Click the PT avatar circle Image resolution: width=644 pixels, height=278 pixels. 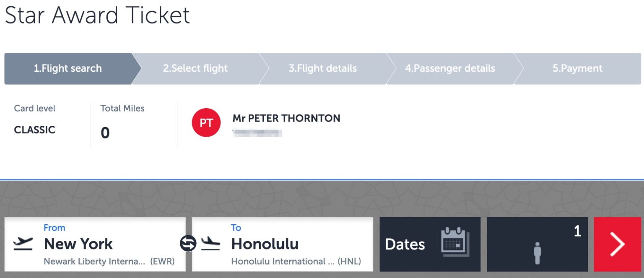[x=206, y=122]
